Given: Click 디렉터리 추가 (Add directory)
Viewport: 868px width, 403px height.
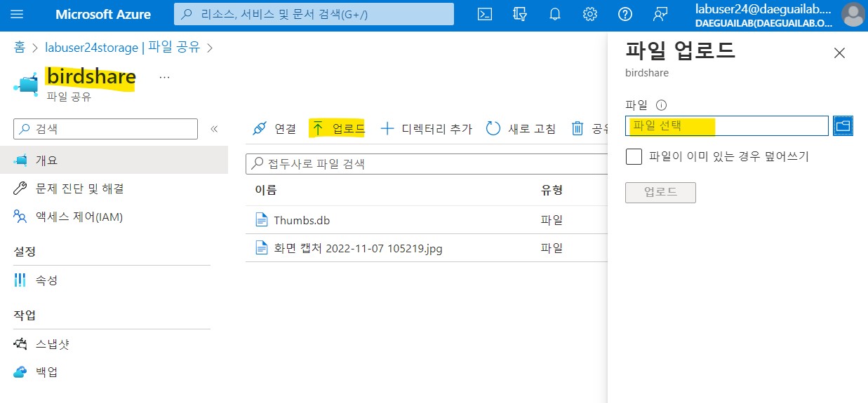Looking at the screenshot, I should pos(426,128).
